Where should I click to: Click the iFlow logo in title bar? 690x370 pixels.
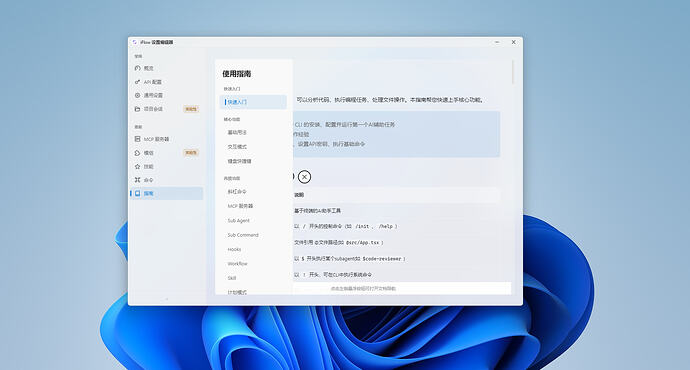135,42
